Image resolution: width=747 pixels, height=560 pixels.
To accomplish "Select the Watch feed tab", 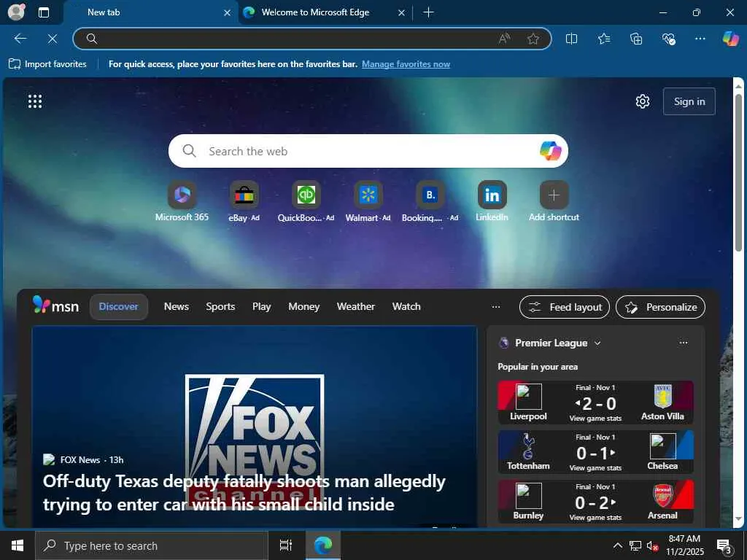I will click(x=406, y=307).
